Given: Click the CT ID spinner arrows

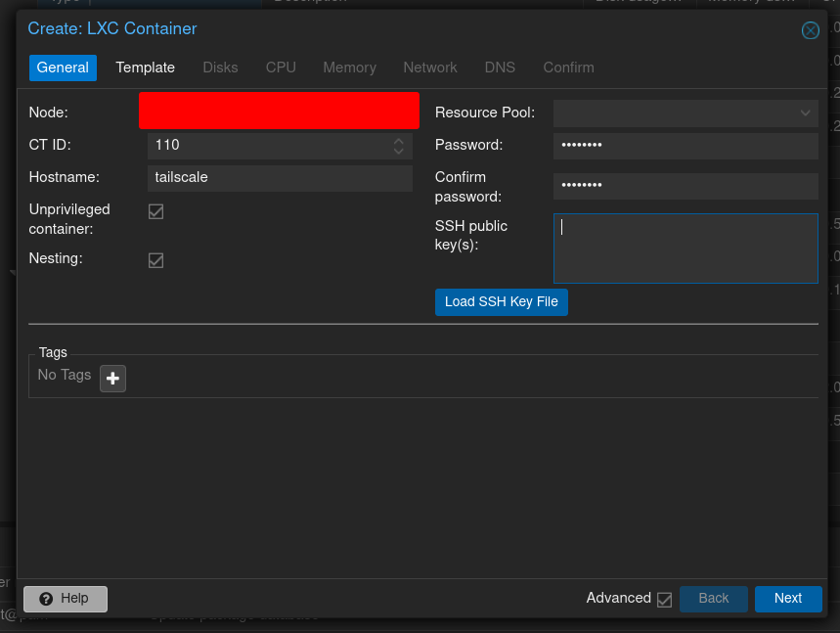Looking at the screenshot, I should 399,146.
